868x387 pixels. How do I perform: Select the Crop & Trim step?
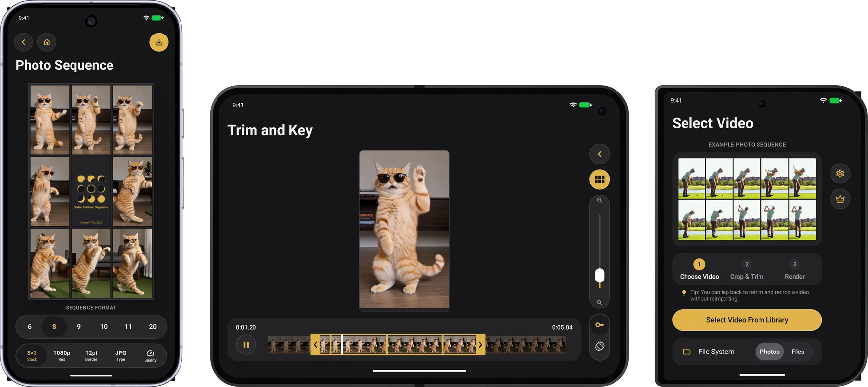pos(747,270)
